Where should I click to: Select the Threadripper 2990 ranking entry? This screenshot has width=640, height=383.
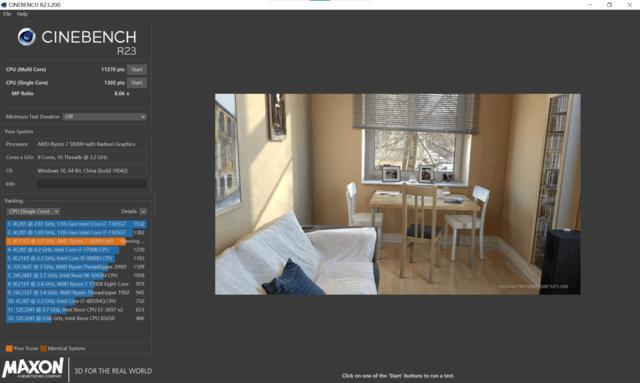coord(76,267)
